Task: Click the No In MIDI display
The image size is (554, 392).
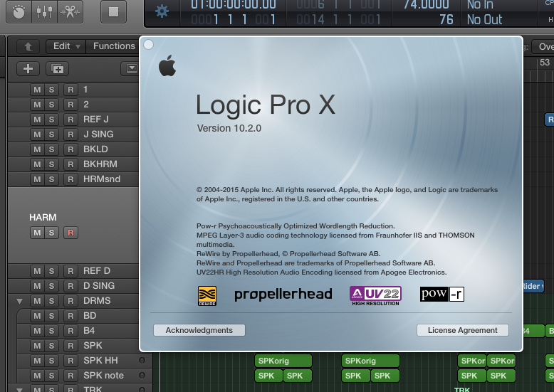Action: point(480,5)
